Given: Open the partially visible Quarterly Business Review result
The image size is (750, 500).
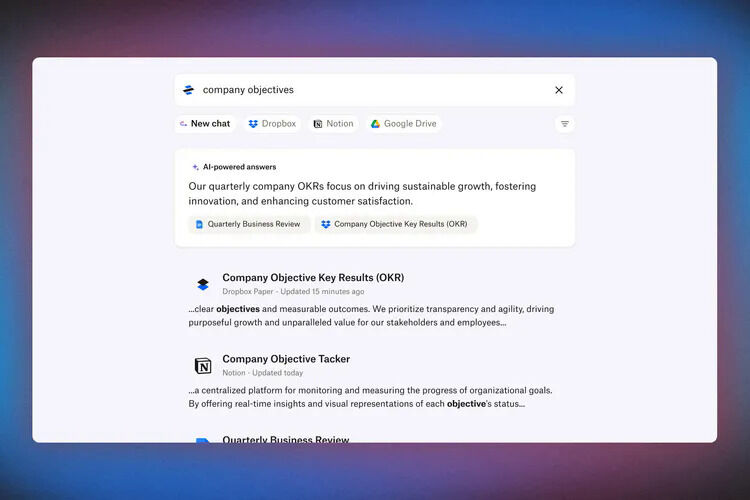Looking at the screenshot, I should tap(285, 439).
